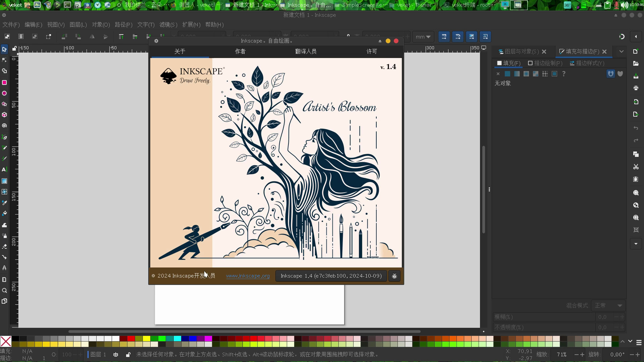Select the Spiral tool
The height and width of the screenshot is (362, 644).
(x=4, y=126)
